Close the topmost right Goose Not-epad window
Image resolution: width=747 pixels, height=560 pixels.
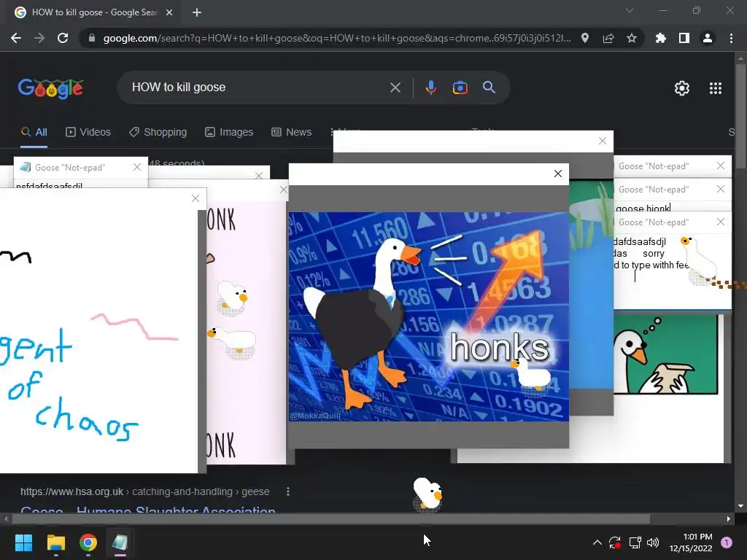pos(721,166)
